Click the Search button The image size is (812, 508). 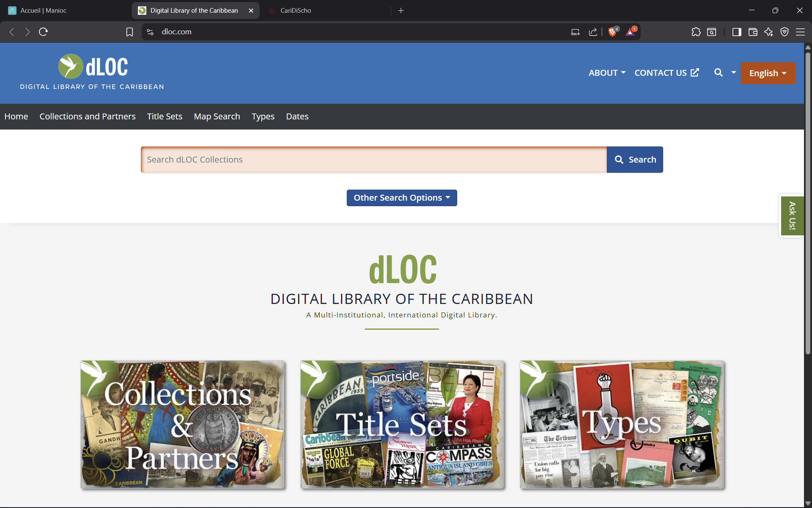point(635,159)
